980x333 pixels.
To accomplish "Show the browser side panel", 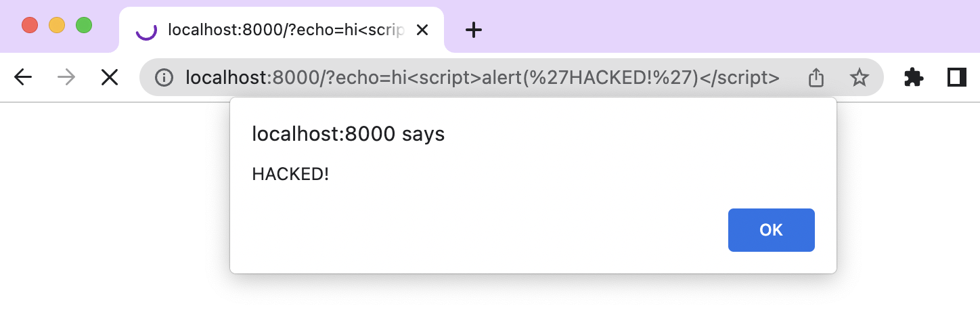I will point(957,78).
